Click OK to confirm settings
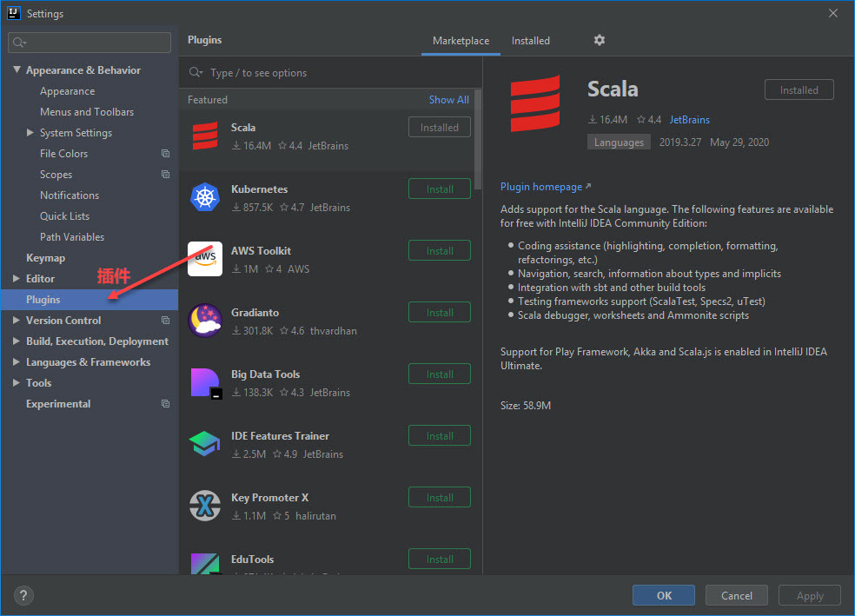The width and height of the screenshot is (855, 616). (x=664, y=595)
